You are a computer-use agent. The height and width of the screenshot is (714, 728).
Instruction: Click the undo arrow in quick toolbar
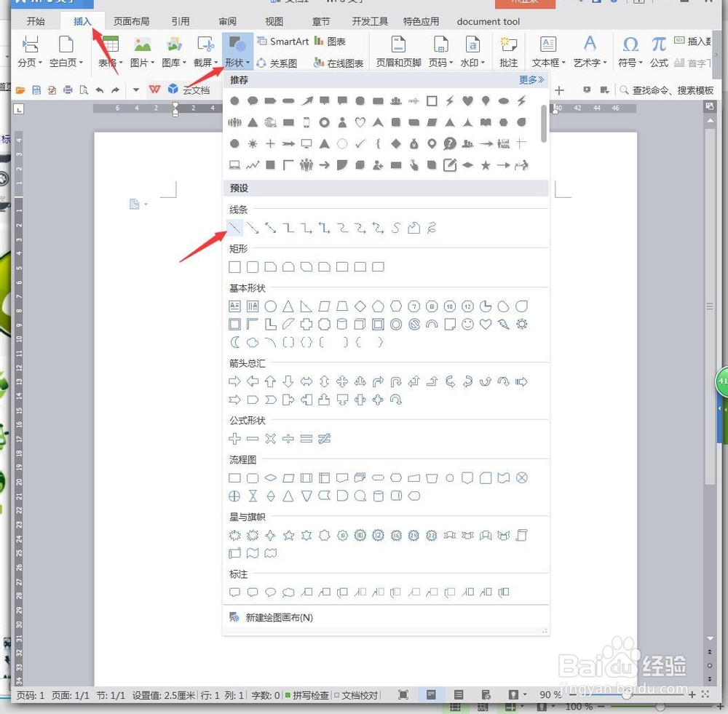[99, 90]
